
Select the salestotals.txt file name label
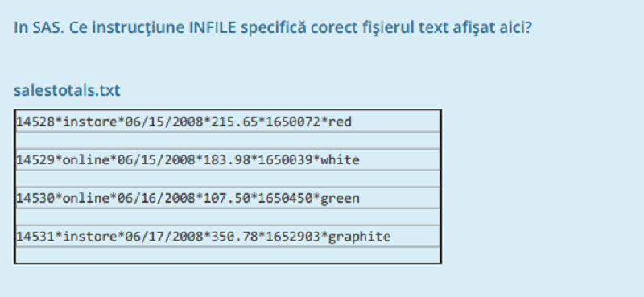tap(67, 90)
